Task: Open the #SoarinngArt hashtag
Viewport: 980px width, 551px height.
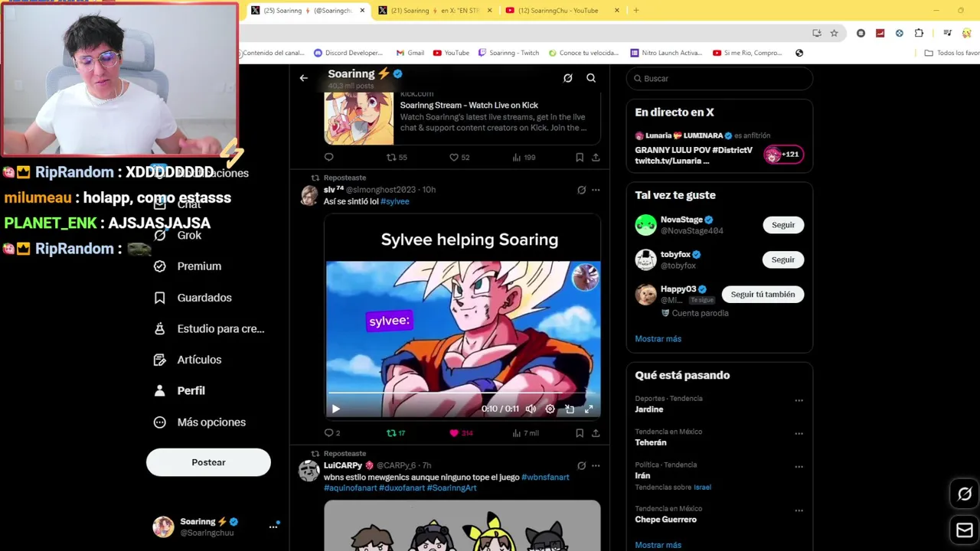Action: tap(452, 487)
